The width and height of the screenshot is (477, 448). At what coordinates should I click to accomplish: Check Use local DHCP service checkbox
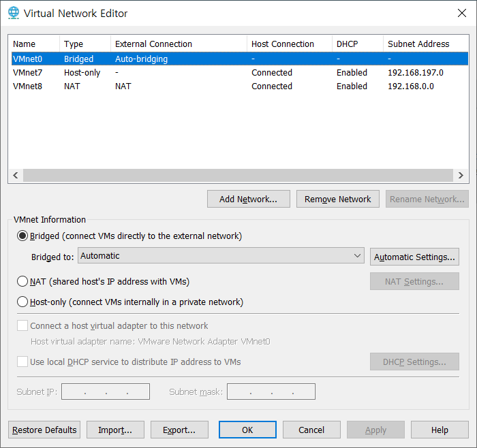click(22, 362)
